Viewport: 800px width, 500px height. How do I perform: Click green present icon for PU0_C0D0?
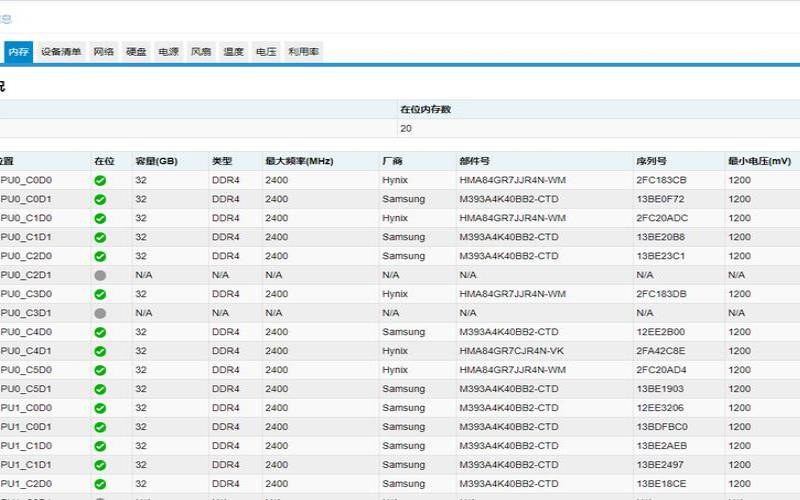click(x=101, y=181)
